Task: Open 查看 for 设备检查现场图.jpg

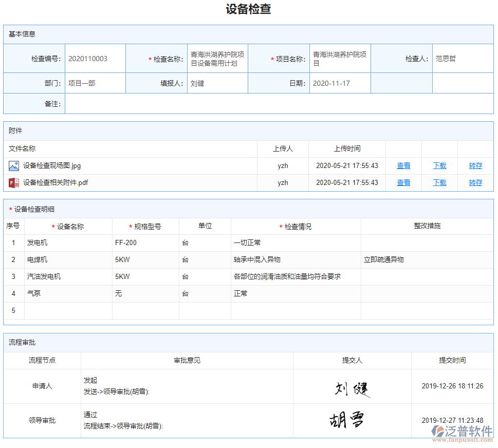Action: [403, 165]
